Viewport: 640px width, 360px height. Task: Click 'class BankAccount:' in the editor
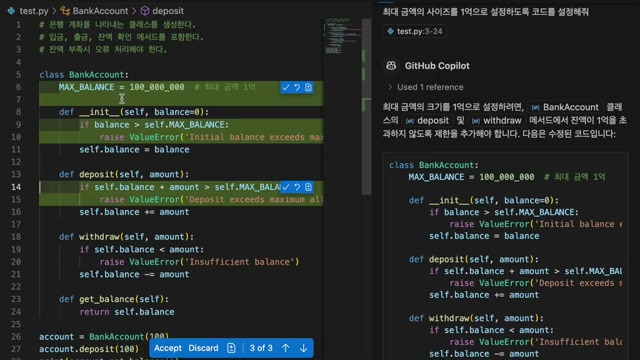click(x=84, y=75)
